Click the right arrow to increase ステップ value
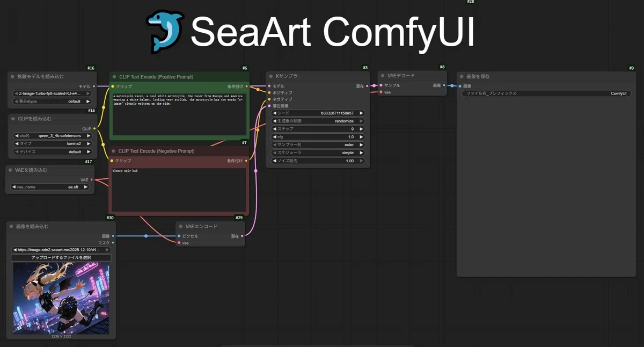This screenshot has width=644, height=347. [362, 129]
